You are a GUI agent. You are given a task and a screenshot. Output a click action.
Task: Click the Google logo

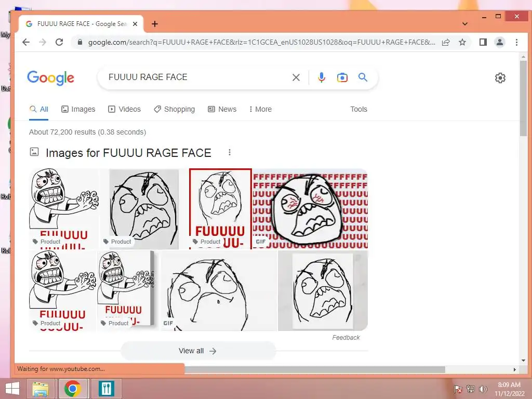tap(50, 78)
